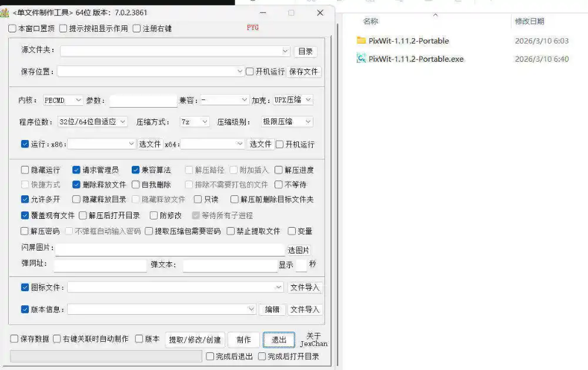
Task: Uncheck 运行:x86 checkbox
Action: point(25,144)
